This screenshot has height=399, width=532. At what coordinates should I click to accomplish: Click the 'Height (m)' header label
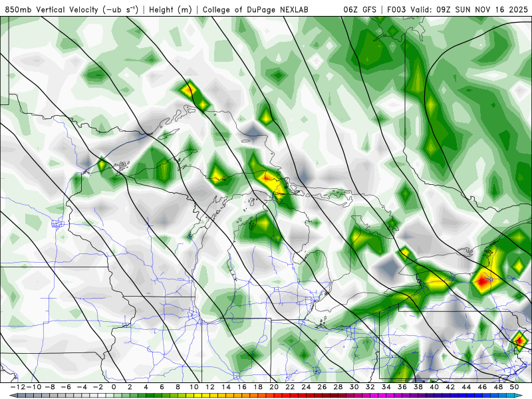(171, 9)
